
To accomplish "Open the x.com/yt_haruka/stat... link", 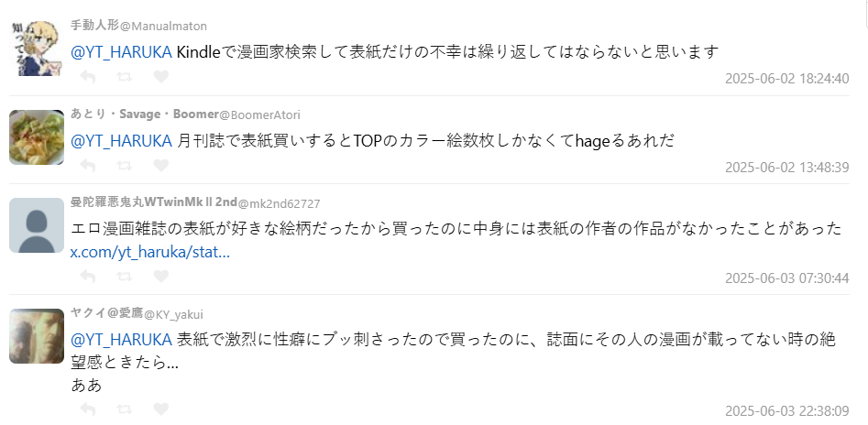I will coord(150,251).
